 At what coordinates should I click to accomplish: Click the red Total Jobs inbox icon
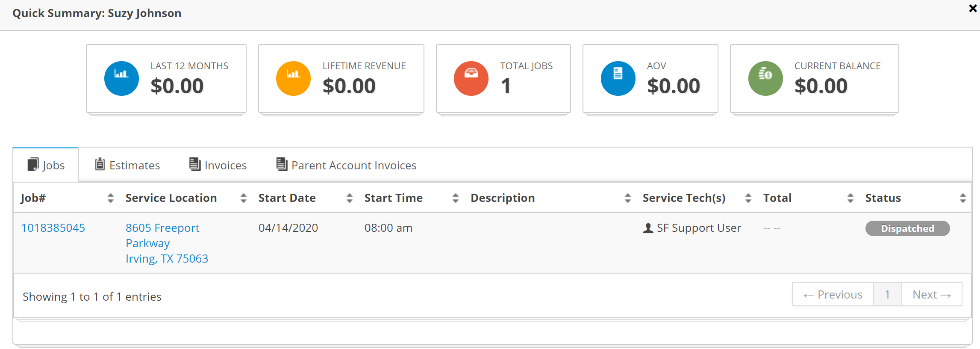point(471,79)
